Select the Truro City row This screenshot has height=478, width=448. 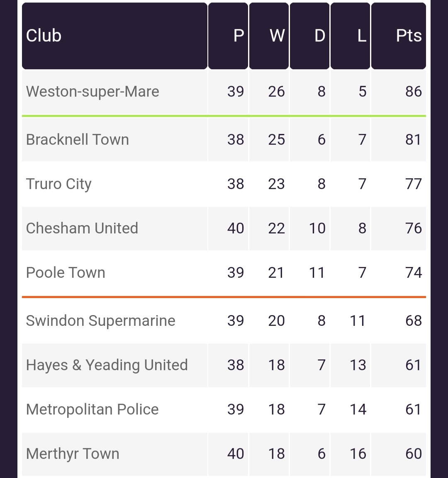pyautogui.click(x=224, y=184)
